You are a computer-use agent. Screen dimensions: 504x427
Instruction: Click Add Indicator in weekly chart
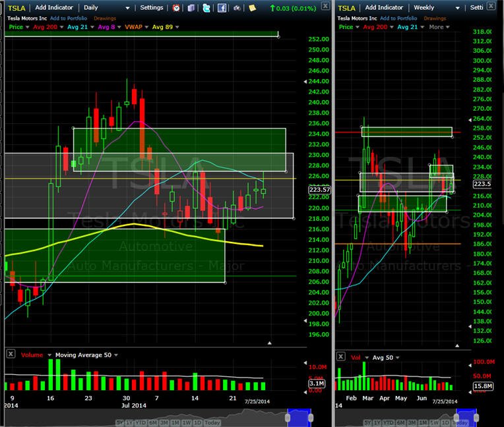[384, 7]
